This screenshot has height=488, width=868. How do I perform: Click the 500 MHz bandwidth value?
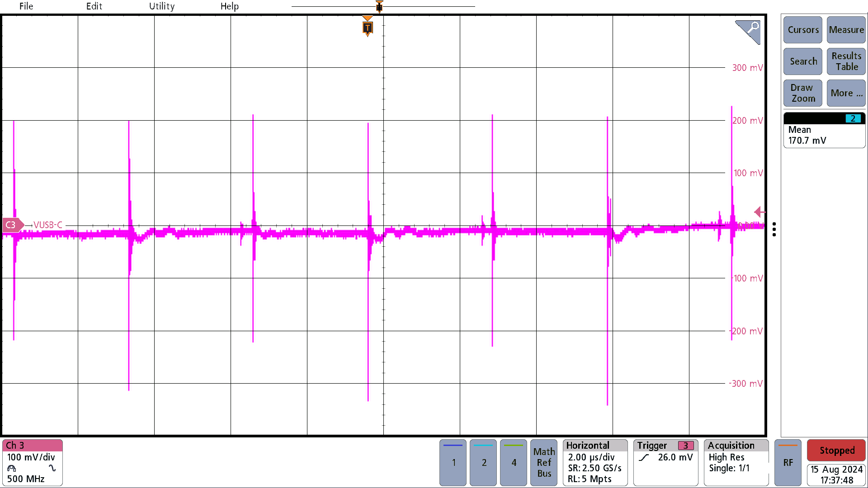[x=26, y=479]
